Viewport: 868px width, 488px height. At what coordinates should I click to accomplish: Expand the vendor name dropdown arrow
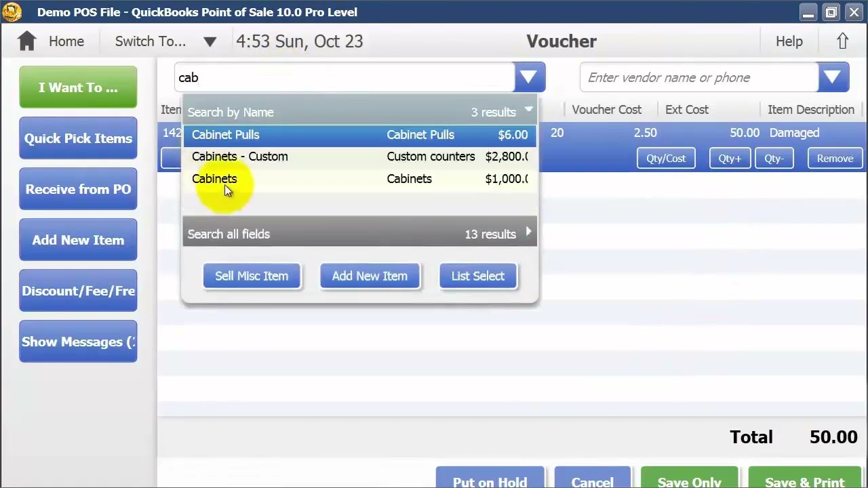(x=833, y=77)
